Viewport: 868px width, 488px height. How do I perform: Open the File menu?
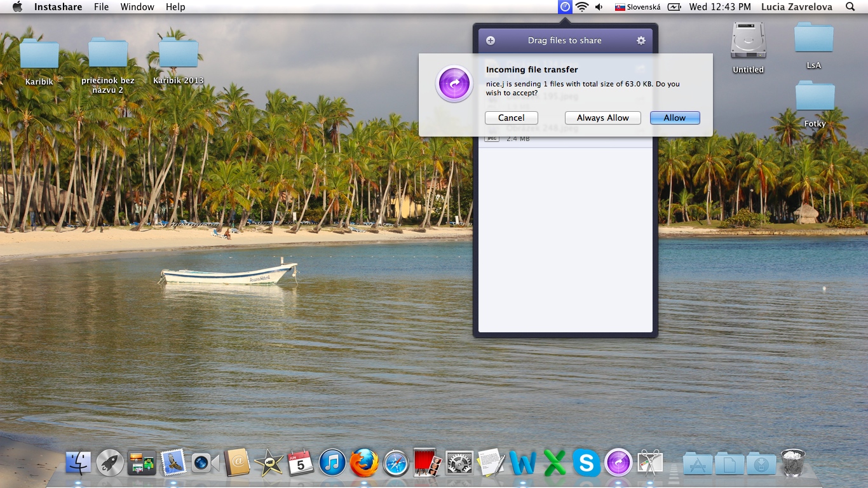coord(101,7)
